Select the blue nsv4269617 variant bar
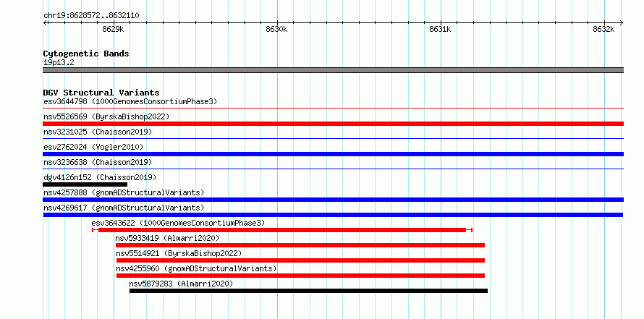 [x=333, y=215]
